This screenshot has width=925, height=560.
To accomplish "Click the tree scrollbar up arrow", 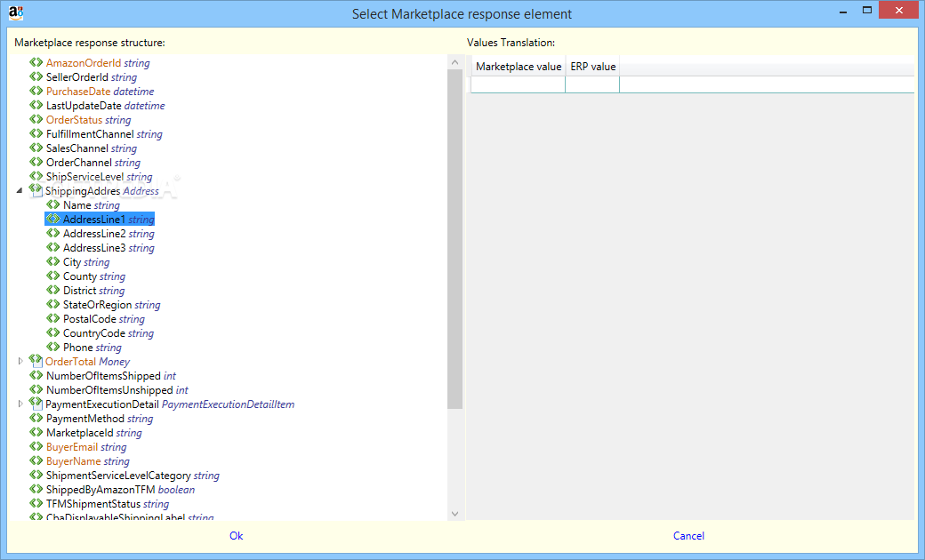I will tap(454, 62).
